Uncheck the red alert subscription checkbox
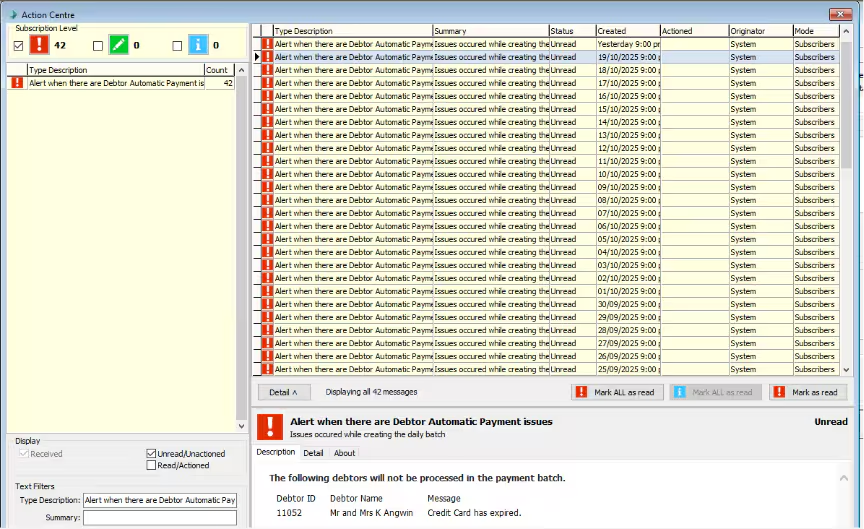This screenshot has width=864, height=529. tap(18, 46)
